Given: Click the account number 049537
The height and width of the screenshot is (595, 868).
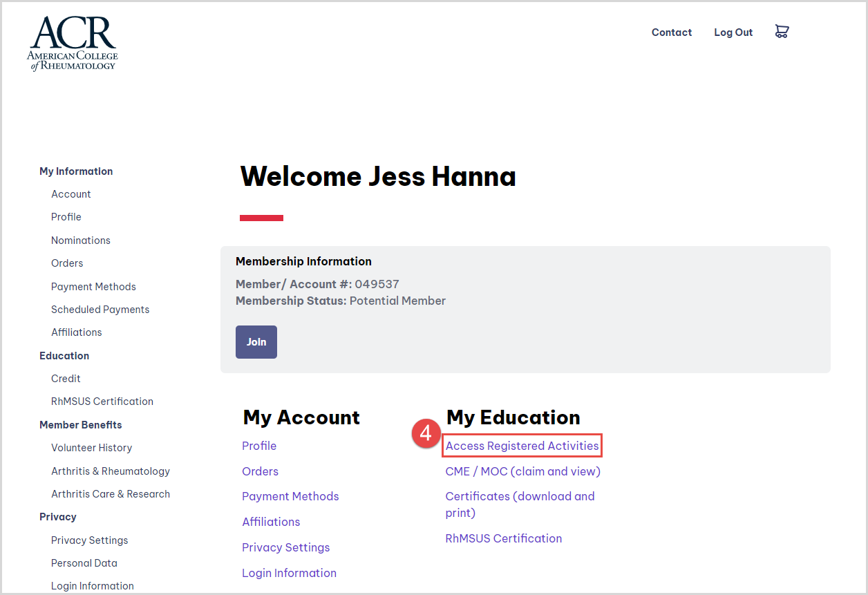Looking at the screenshot, I should [x=377, y=284].
